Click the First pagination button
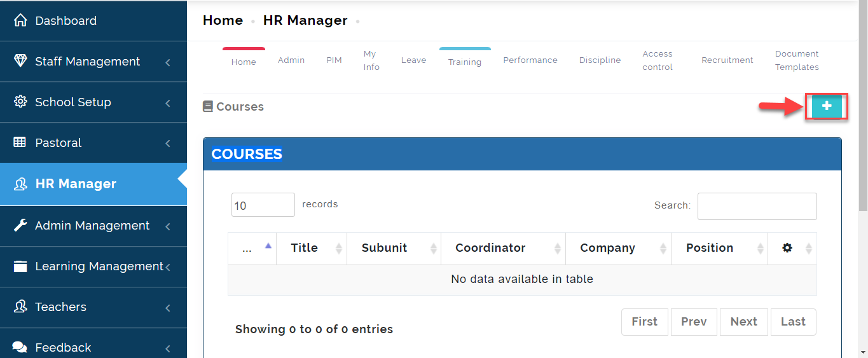 645,322
